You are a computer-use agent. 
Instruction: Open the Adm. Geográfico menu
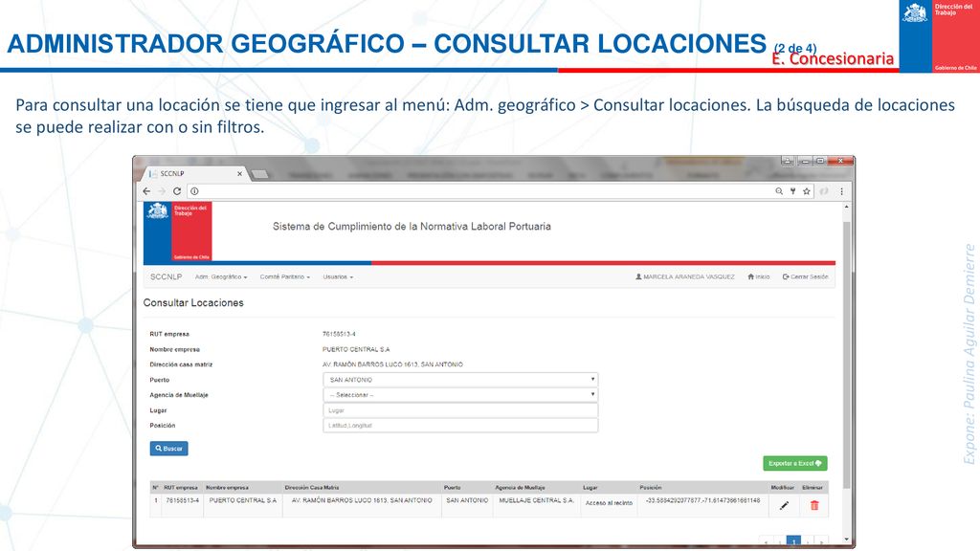(221, 276)
